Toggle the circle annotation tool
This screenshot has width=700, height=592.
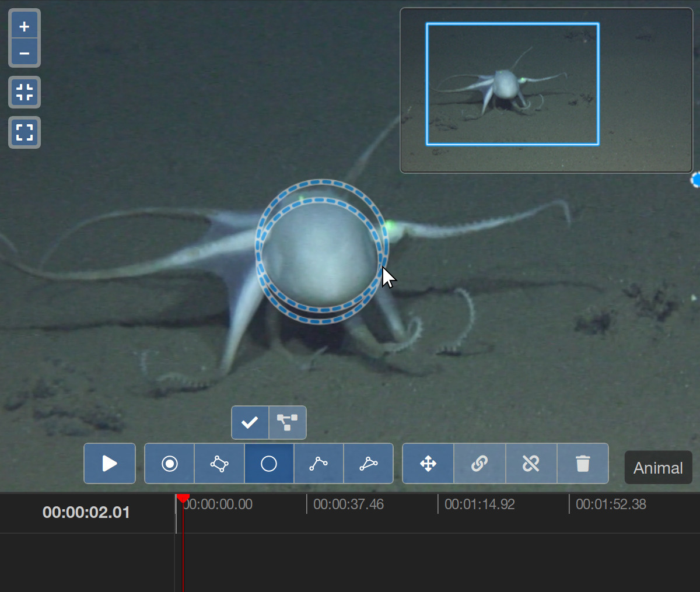[269, 464]
